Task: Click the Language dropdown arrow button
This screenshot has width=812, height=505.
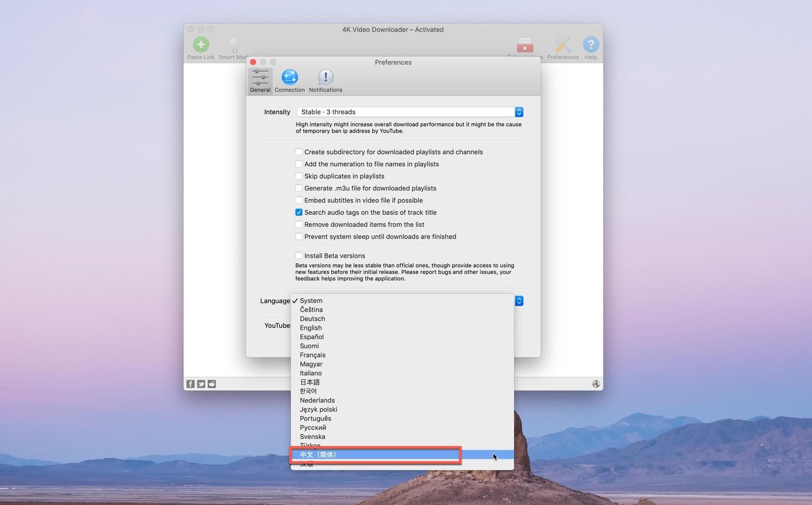Action: (519, 301)
